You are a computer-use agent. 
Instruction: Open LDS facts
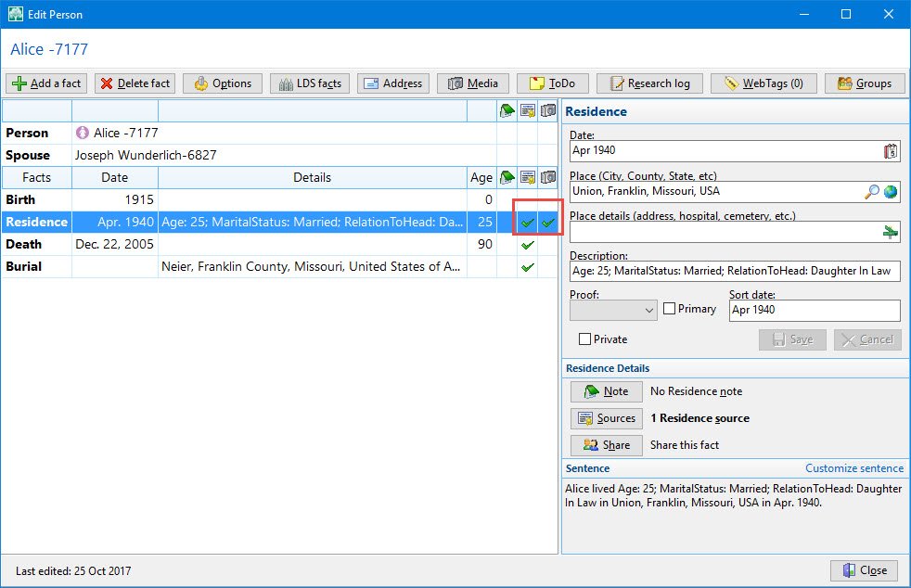coord(310,83)
